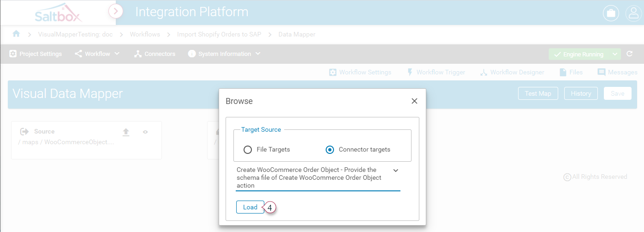Viewport: 644px width, 232px height.
Task: Open the Workflow Settings tab
Action: [360, 72]
